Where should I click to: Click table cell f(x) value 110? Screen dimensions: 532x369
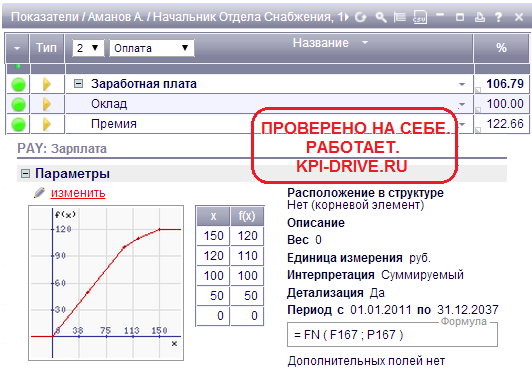247,256
